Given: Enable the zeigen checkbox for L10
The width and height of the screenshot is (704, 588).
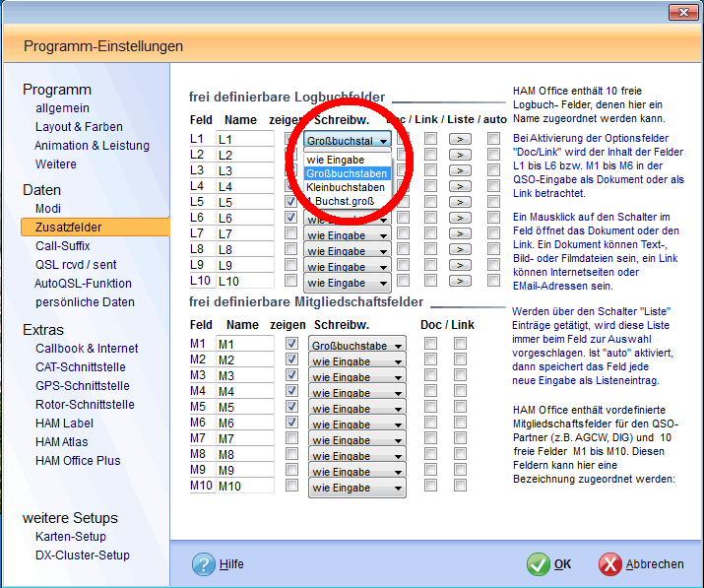Looking at the screenshot, I should (290, 281).
